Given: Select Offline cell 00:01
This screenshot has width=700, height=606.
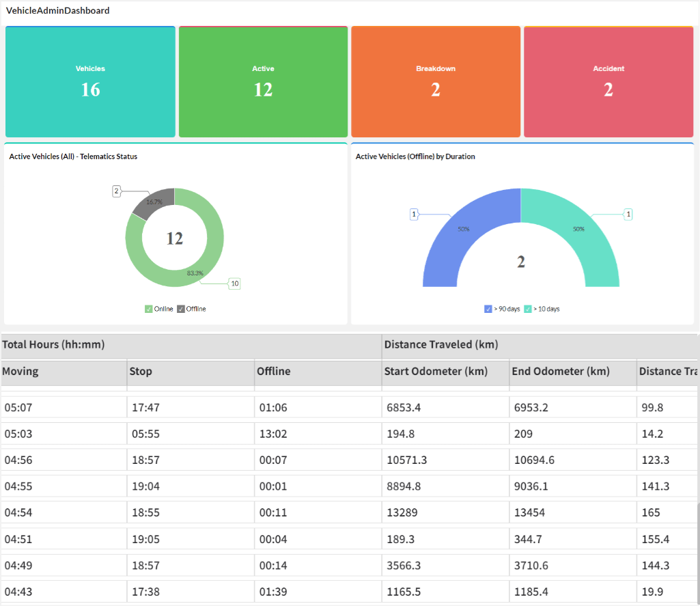Looking at the screenshot, I should pyautogui.click(x=318, y=486).
